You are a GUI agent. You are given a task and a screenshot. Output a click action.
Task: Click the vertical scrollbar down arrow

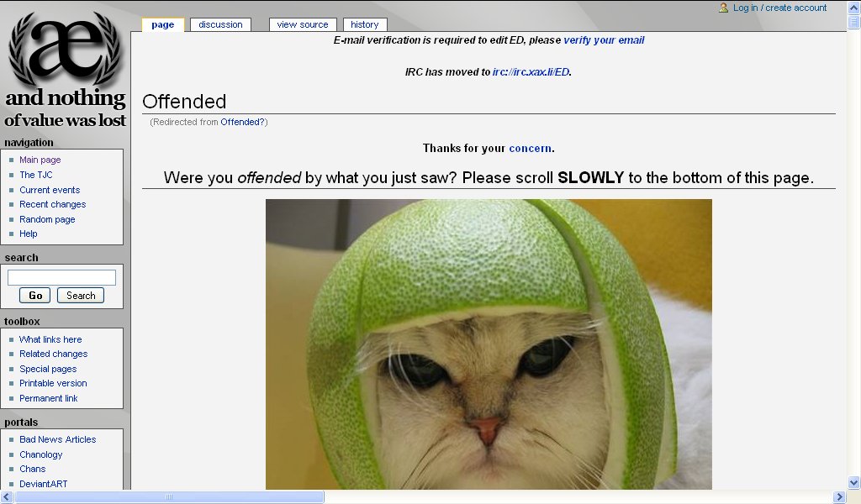(854, 483)
